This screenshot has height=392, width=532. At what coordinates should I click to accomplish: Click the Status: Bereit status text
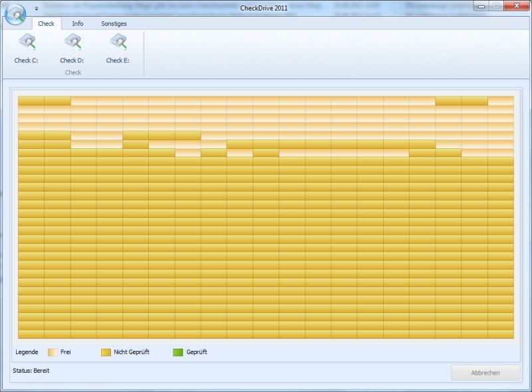point(31,370)
